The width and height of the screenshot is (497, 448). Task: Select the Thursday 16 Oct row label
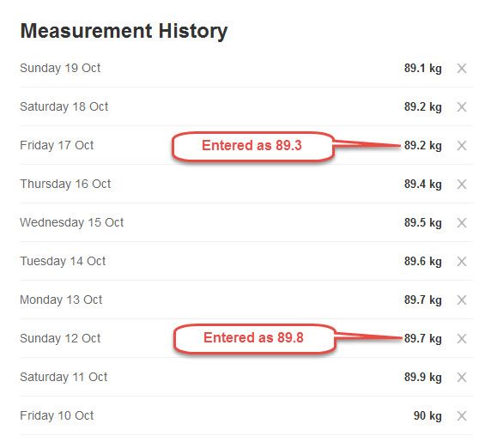pos(65,184)
